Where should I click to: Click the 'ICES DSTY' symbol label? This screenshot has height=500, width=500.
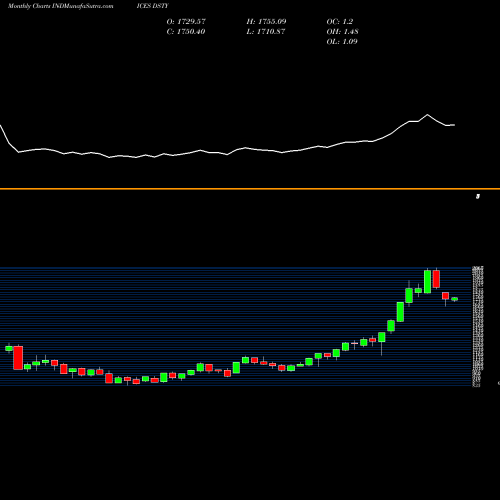pos(153,6)
